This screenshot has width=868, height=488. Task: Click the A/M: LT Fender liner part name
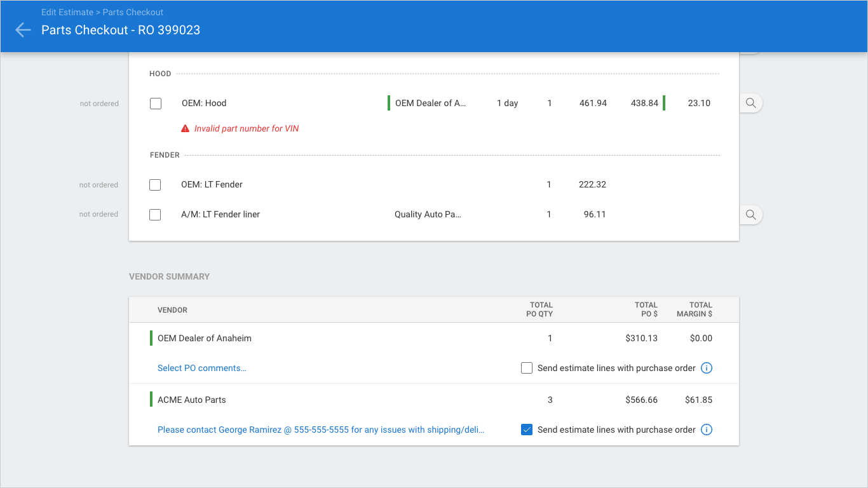[x=220, y=214]
